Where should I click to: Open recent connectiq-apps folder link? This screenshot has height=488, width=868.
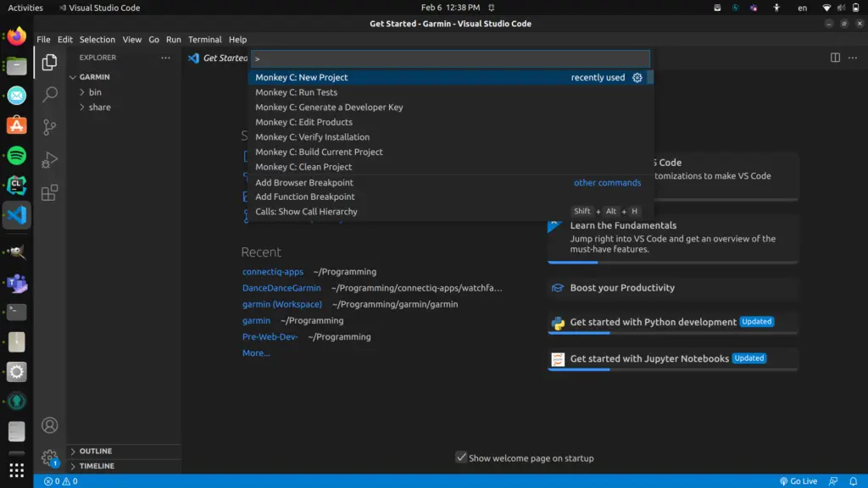[x=272, y=272]
